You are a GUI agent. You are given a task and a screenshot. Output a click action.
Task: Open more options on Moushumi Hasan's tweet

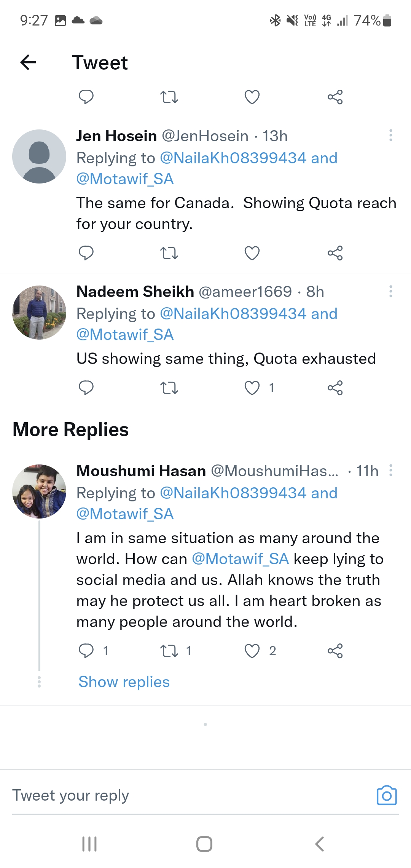[390, 471]
